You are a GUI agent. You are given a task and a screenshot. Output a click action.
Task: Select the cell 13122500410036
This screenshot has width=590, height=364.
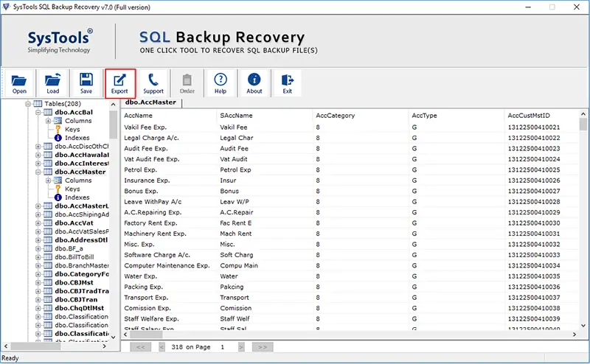[542, 287]
